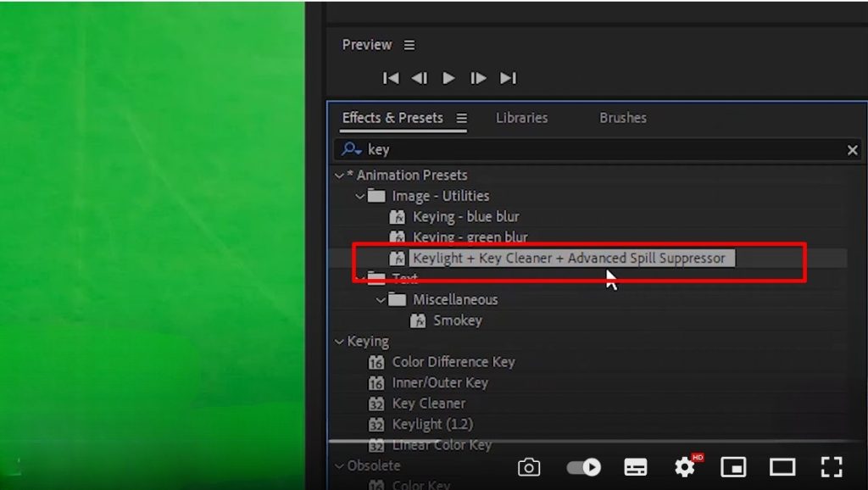Collapse the Keying category
868x490 pixels.
339,341
